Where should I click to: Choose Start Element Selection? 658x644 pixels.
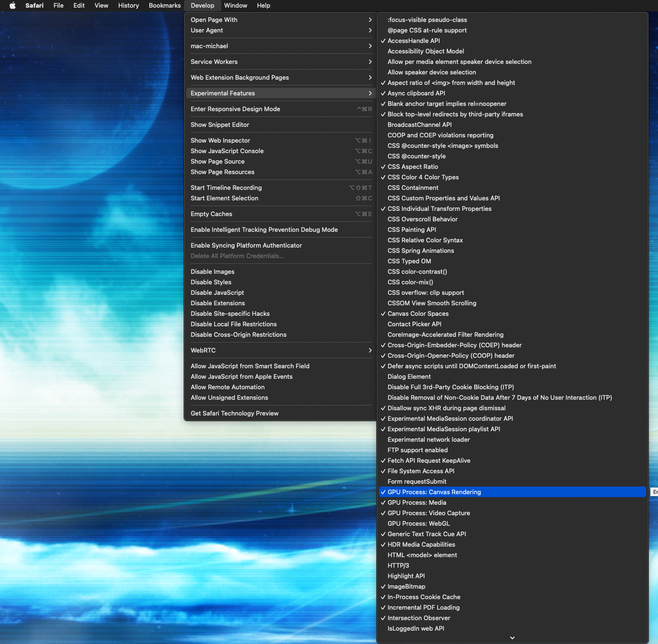(x=280, y=198)
